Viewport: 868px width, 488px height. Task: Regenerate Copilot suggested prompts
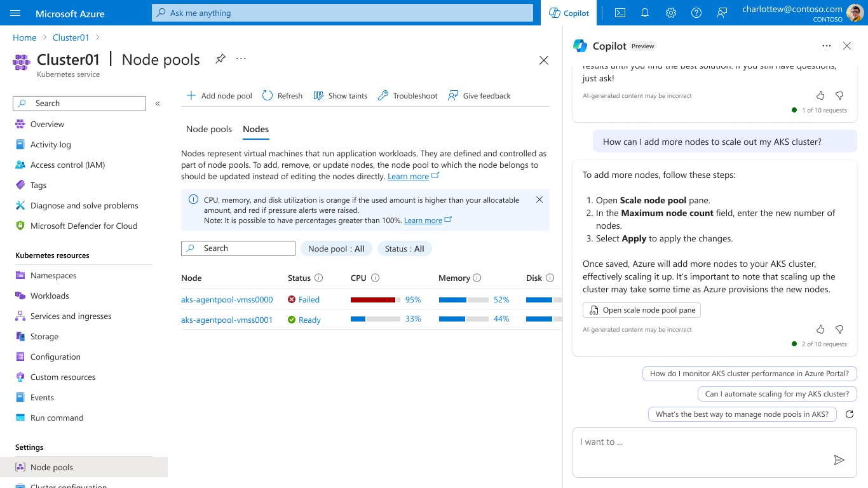click(850, 414)
